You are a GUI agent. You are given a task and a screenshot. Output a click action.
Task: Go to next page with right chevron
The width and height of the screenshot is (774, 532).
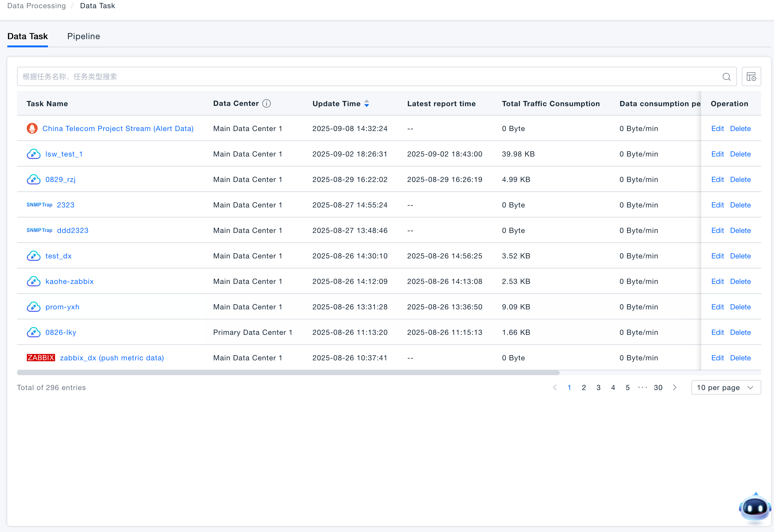674,387
